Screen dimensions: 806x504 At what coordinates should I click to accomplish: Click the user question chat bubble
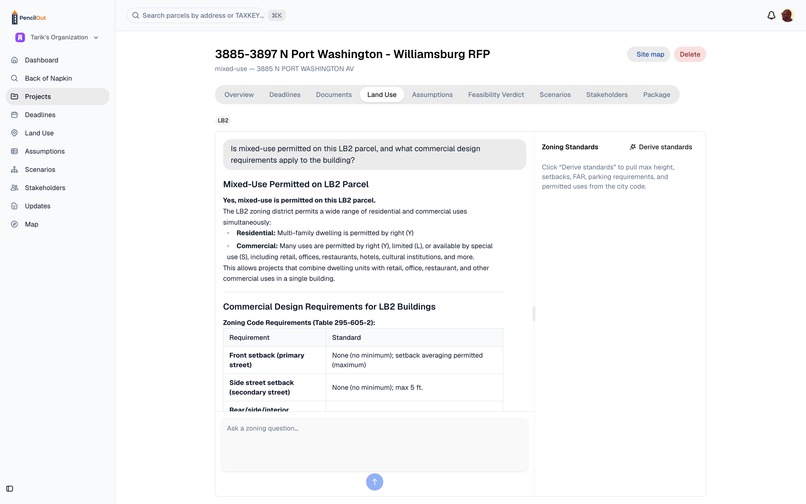coord(375,154)
